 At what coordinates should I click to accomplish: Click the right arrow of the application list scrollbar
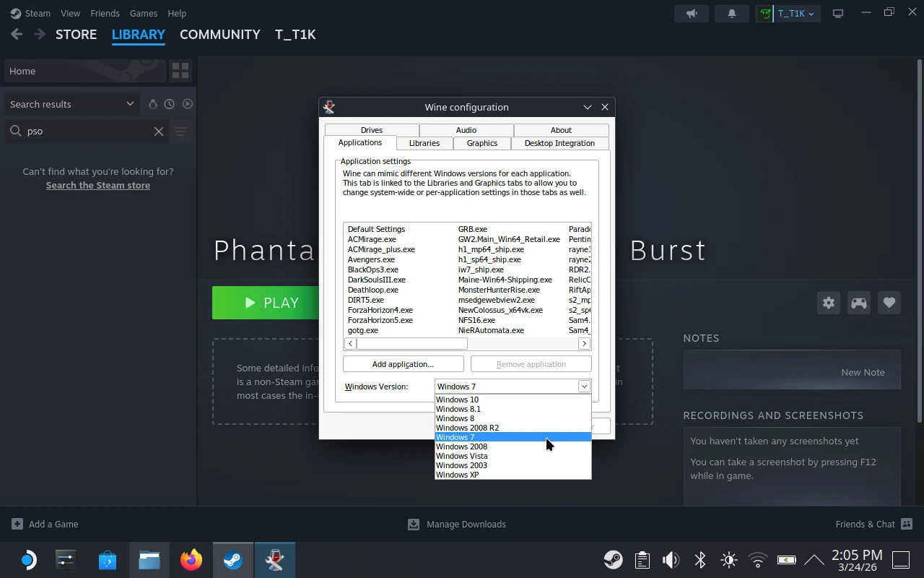584,343
